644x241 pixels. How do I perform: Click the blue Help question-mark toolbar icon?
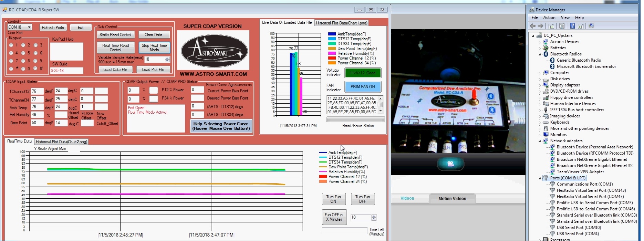[572, 26]
